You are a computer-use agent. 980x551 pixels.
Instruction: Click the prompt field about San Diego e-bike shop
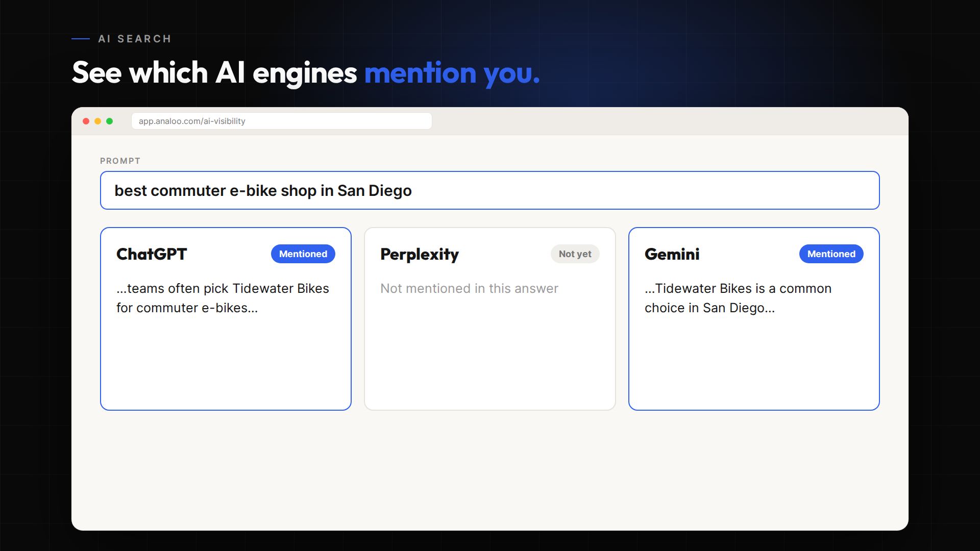[490, 190]
